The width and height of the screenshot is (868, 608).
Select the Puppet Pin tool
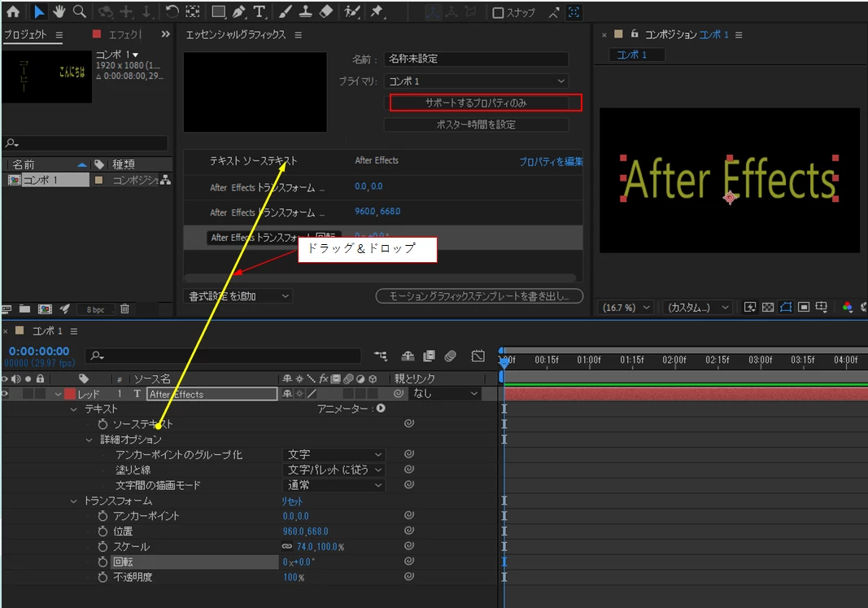(377, 11)
